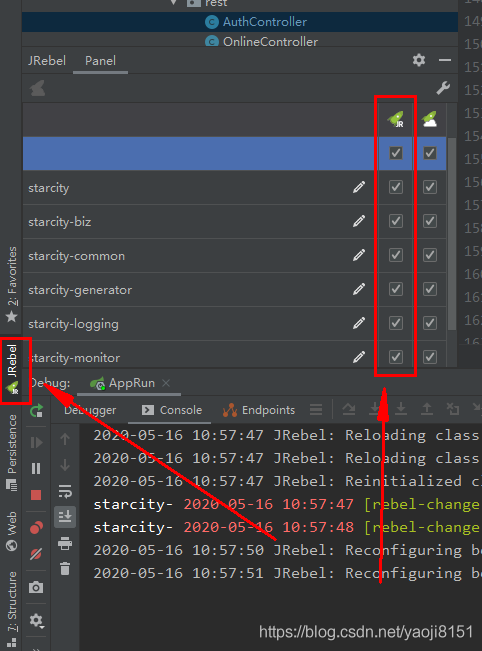
Task: Click the wrench icon in JRebel toolbar
Action: click(443, 88)
